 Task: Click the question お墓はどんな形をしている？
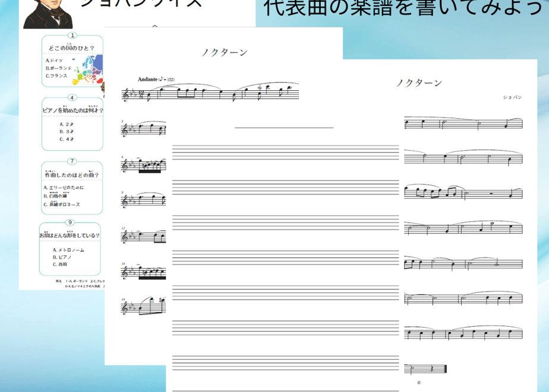(x=70, y=235)
